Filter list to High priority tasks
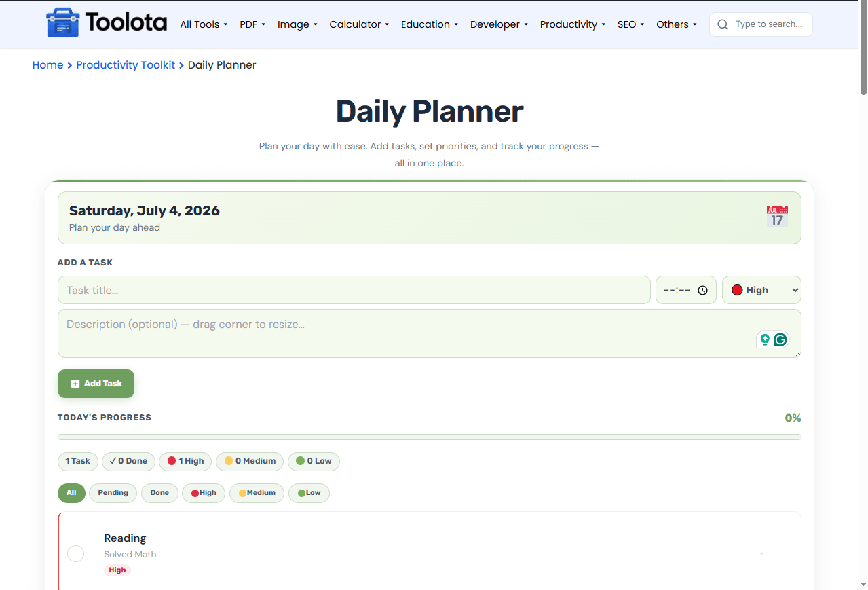Image resolution: width=868 pixels, height=590 pixels. [x=204, y=493]
